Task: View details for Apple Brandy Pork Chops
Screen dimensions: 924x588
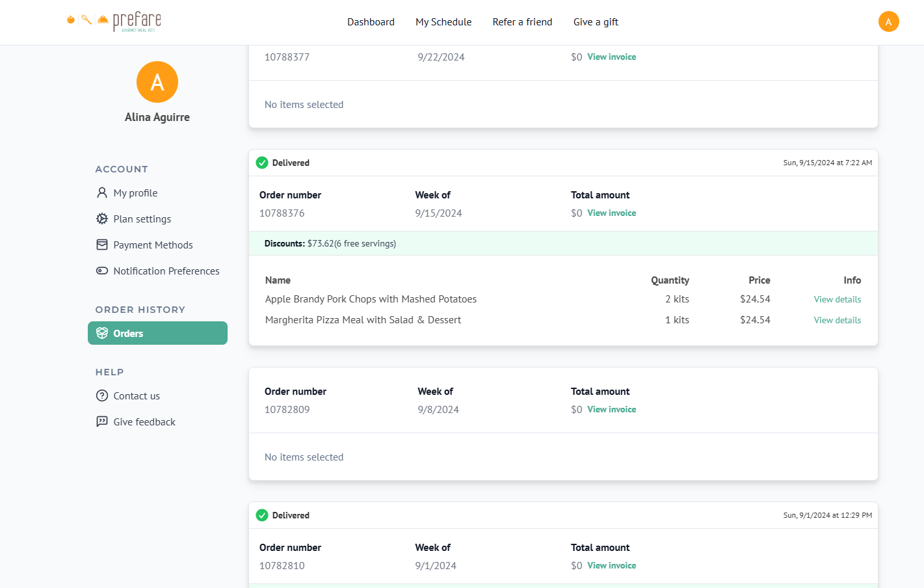Action: (x=837, y=299)
